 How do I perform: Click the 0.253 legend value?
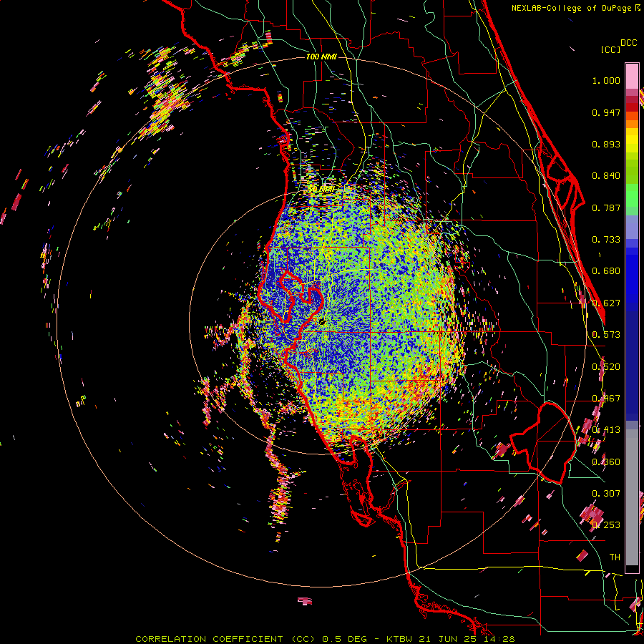[606, 525]
